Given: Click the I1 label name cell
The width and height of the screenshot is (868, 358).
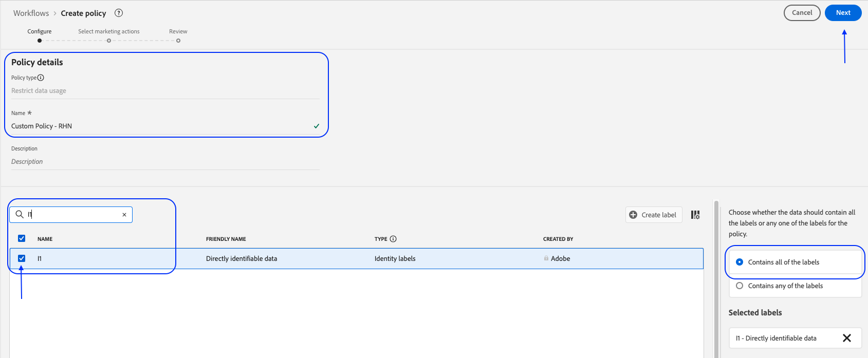Looking at the screenshot, I should [x=40, y=258].
